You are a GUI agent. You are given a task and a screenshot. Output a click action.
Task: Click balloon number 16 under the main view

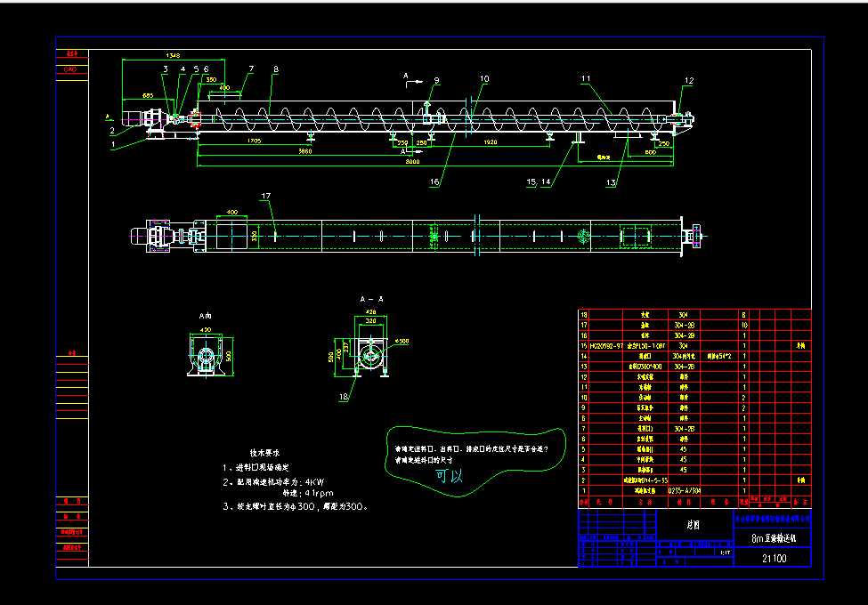coord(434,181)
